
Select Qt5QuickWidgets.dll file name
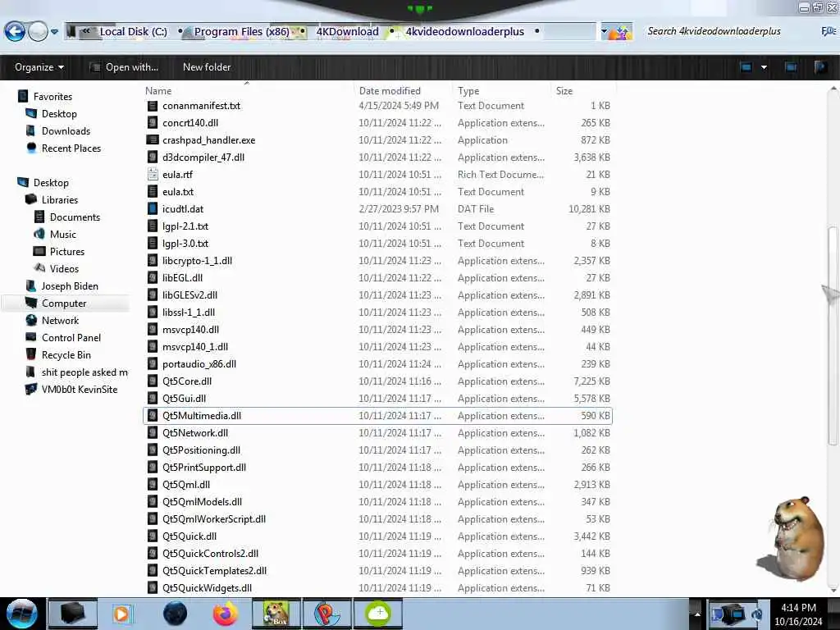207,588
